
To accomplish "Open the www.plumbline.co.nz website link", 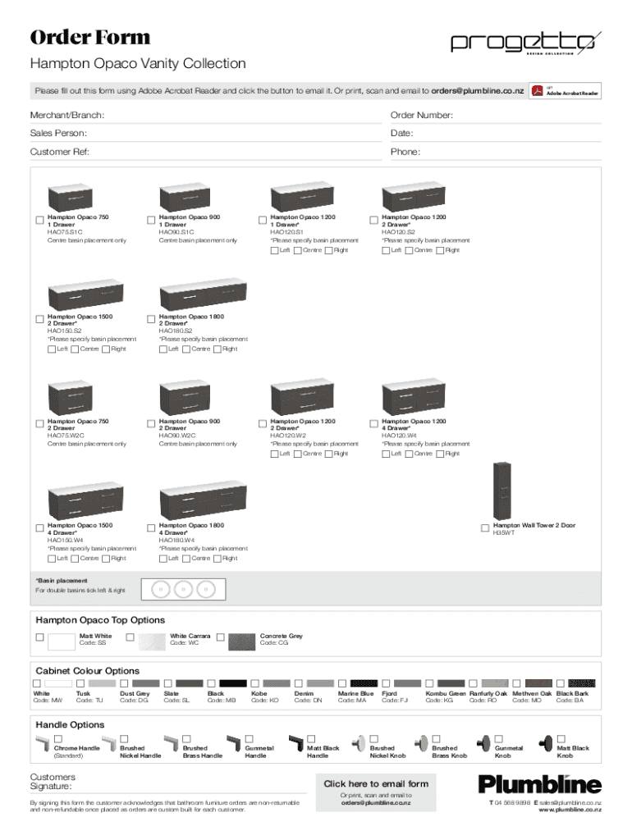I will pos(570,810).
